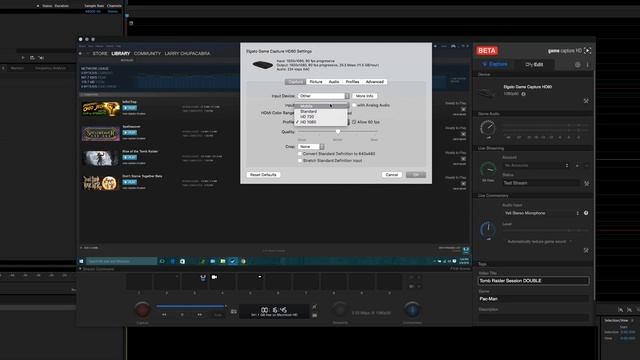Click blue play button in Spellweaver row
The height and width of the screenshot is (360, 640).
(130, 133)
